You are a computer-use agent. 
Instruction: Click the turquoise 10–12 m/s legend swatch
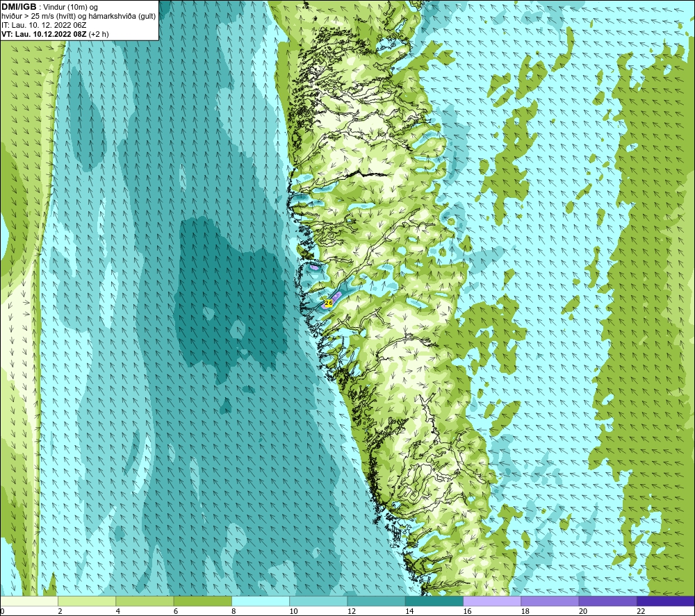pos(318,601)
